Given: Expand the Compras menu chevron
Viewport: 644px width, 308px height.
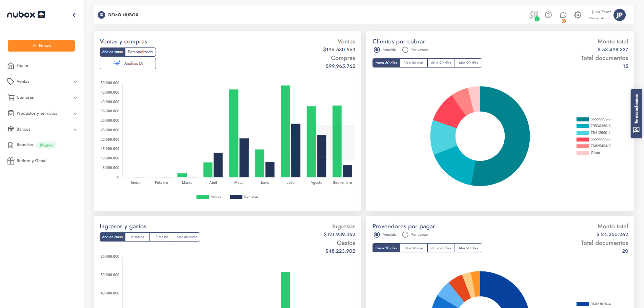Looking at the screenshot, I should coord(75,98).
